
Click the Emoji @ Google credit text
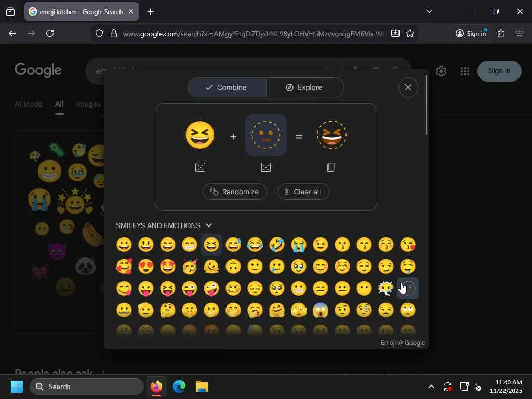click(x=403, y=343)
